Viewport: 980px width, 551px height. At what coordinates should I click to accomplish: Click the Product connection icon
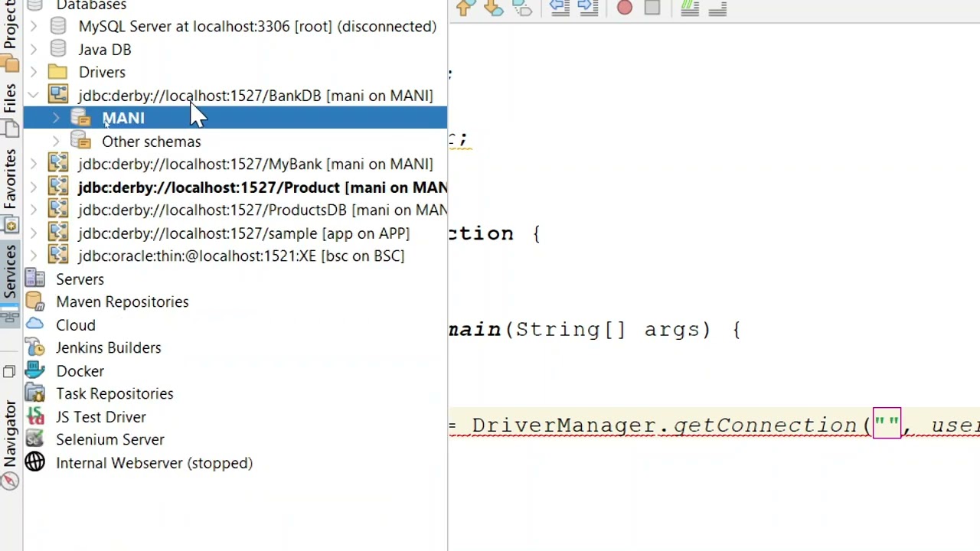coord(58,187)
